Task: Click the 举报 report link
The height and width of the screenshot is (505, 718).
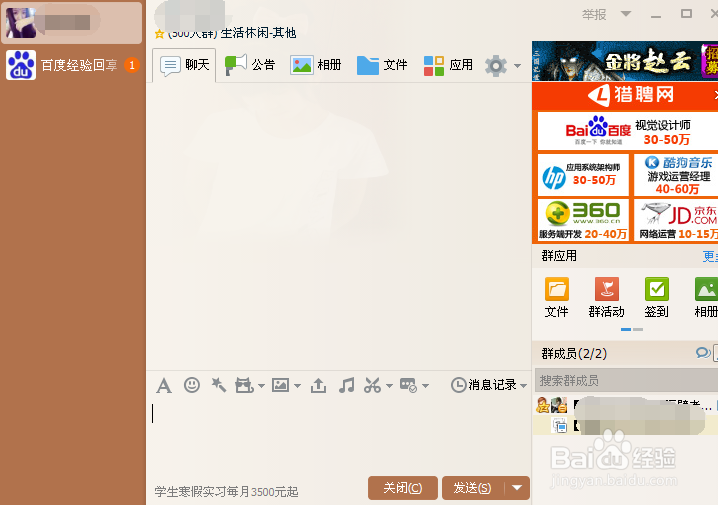Action: pos(594,15)
